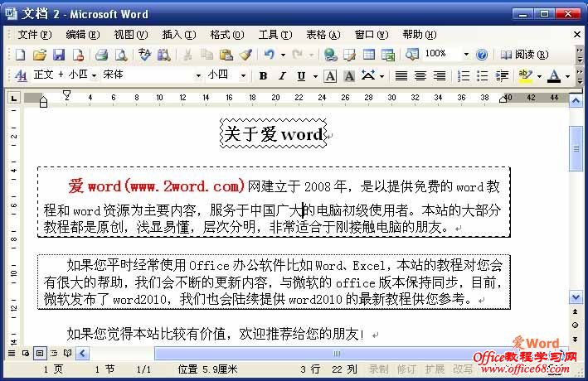Open the 插入(I) menu

pyautogui.click(x=179, y=35)
